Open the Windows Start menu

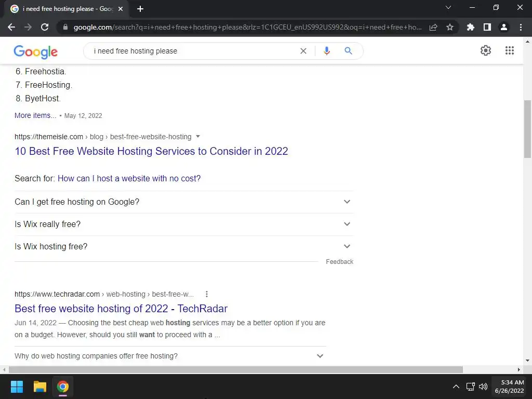17,387
